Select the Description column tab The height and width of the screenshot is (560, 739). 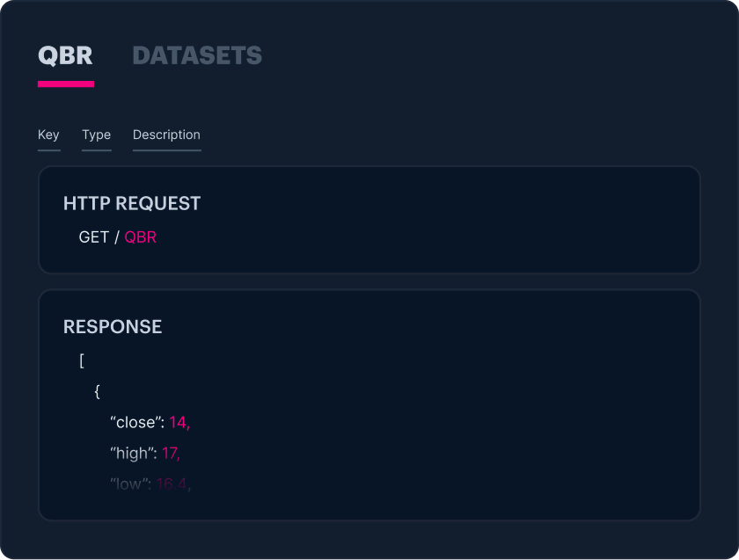(x=166, y=135)
